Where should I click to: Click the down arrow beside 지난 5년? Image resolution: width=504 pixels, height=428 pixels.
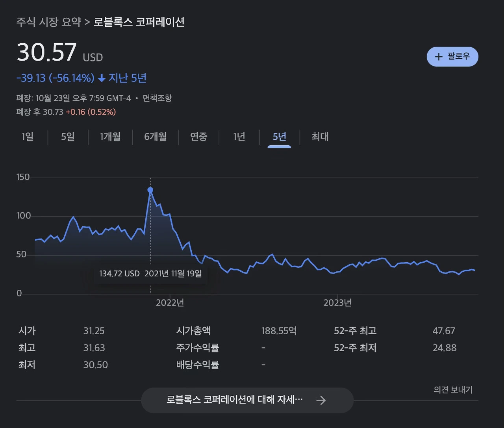click(x=102, y=78)
